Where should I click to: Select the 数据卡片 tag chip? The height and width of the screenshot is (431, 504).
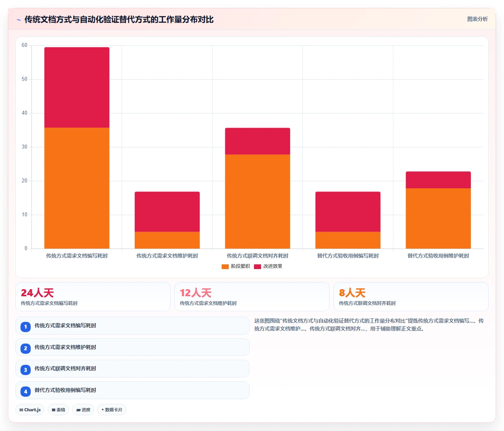click(x=112, y=410)
